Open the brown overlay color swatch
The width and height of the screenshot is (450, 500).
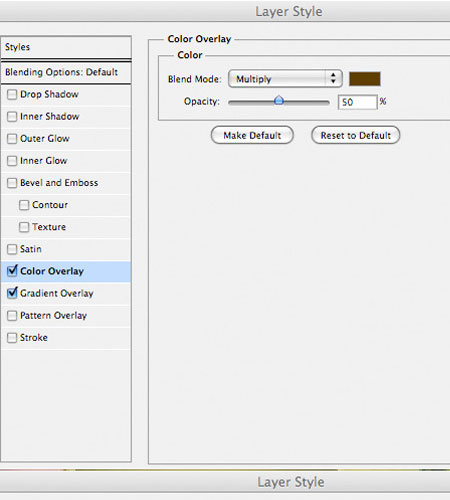tap(364, 79)
